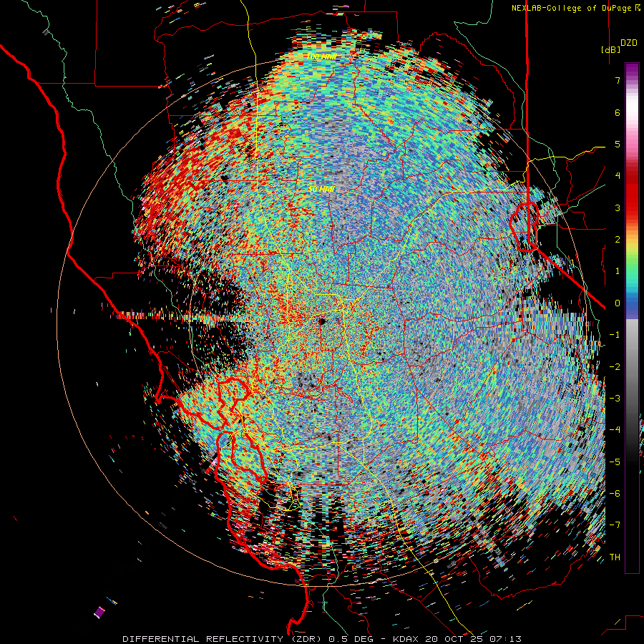Click the [dB] unit label
This screenshot has height=644, width=644.
610,50
